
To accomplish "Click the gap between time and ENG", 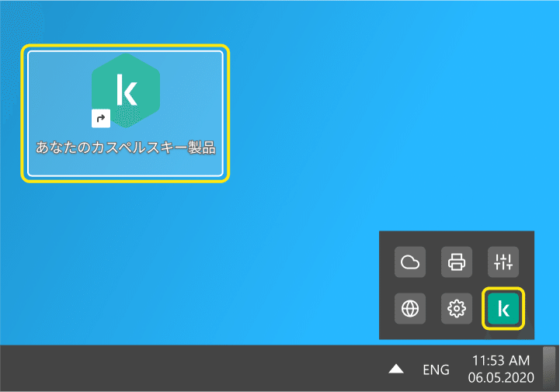I will [x=459, y=369].
